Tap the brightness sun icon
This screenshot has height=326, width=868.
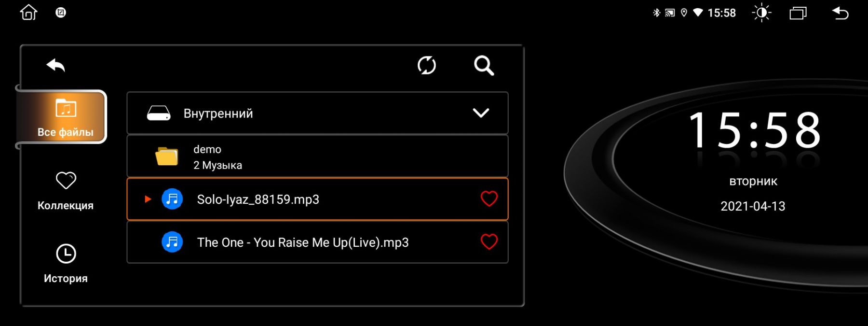[x=761, y=13]
